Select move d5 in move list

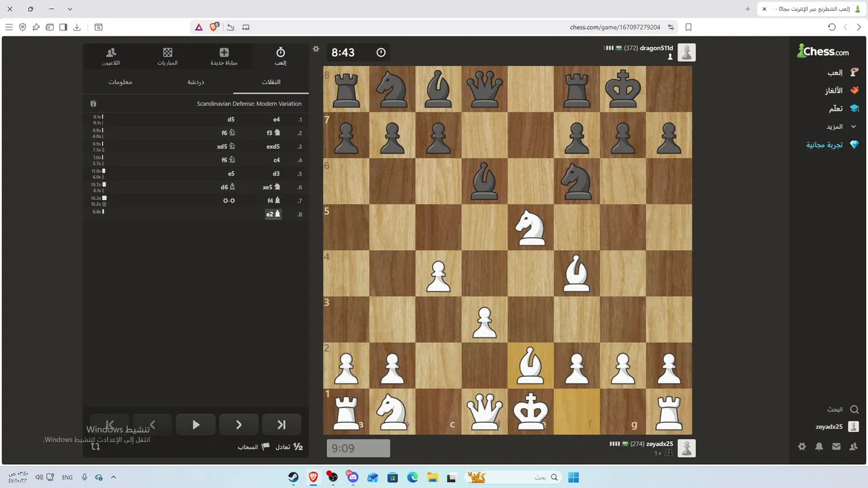click(231, 120)
